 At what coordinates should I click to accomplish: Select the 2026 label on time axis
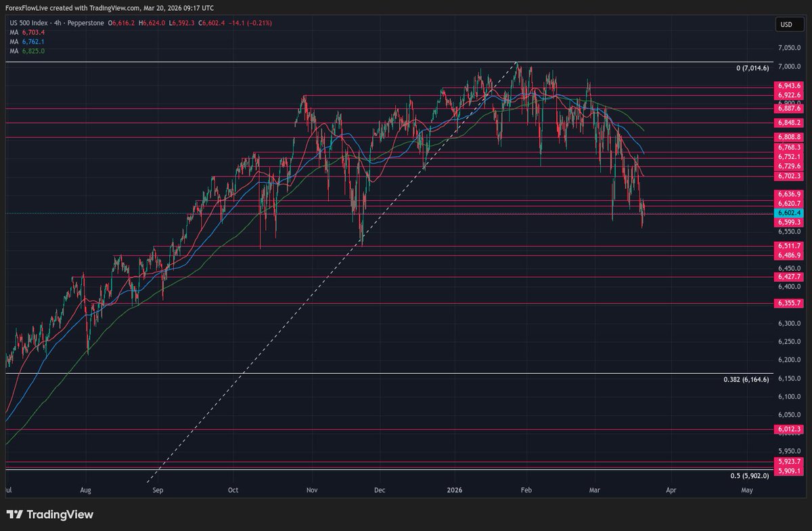click(454, 490)
